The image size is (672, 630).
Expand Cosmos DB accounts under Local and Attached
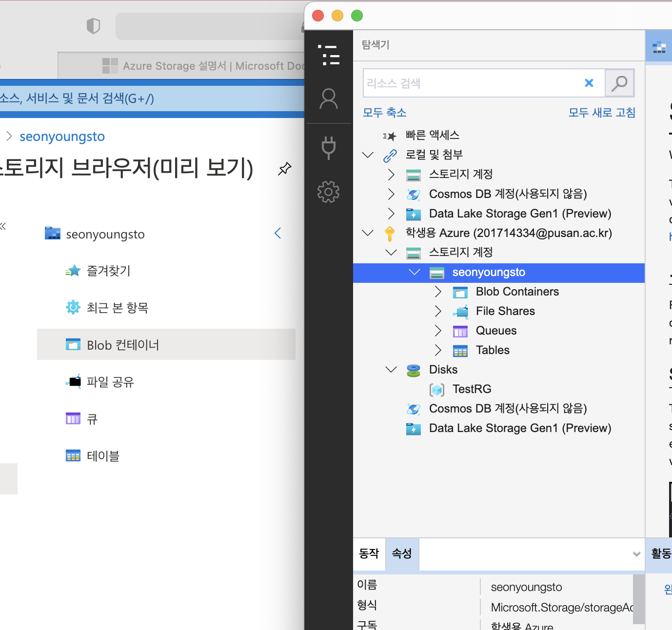[x=391, y=194]
